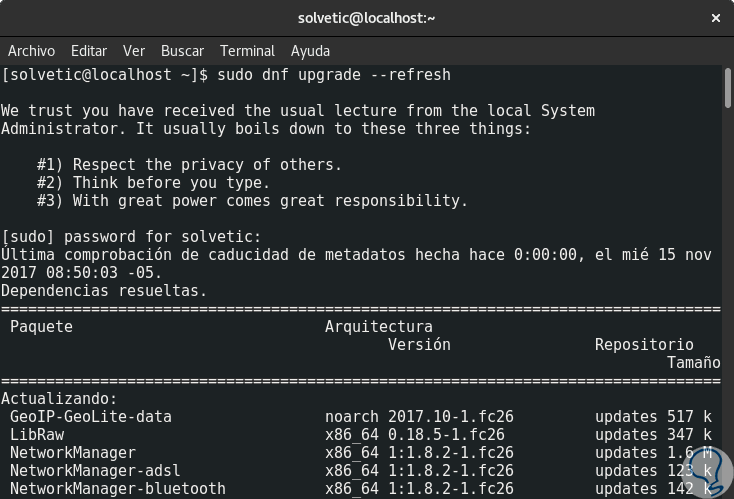
Task: Click the Actualizando section label
Action: tap(59, 399)
